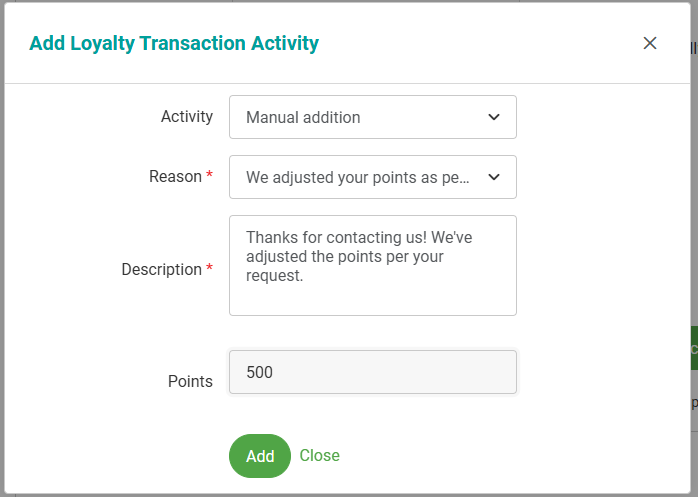698x497 pixels.
Task: Click the Points field label
Action: (190, 381)
